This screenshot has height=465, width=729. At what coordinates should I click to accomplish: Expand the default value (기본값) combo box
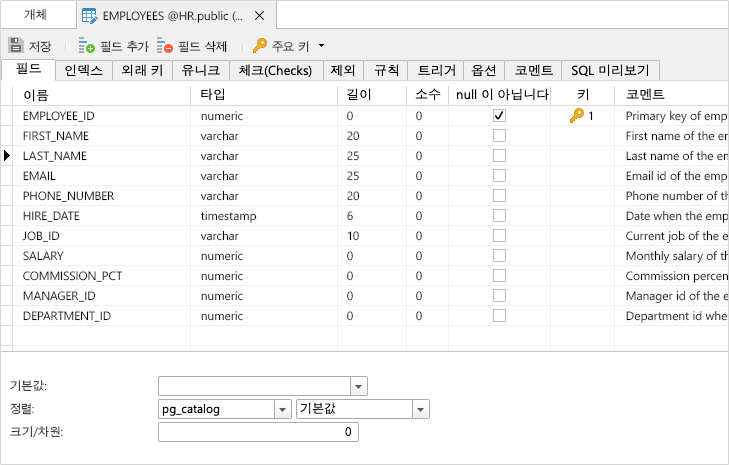coord(359,386)
